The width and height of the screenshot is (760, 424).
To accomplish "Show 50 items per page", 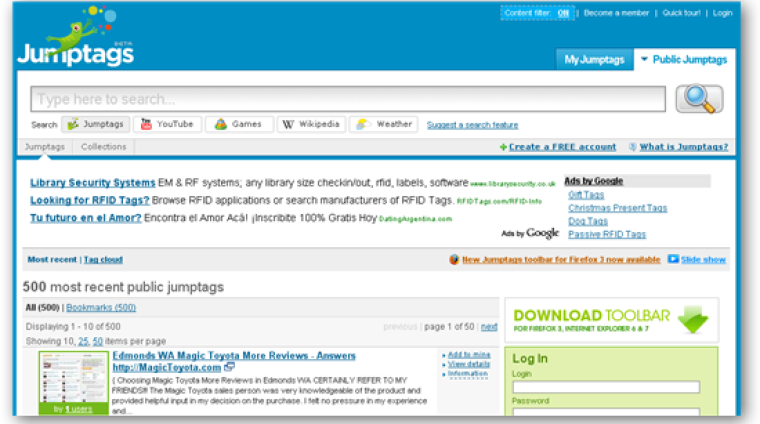I will (x=98, y=341).
